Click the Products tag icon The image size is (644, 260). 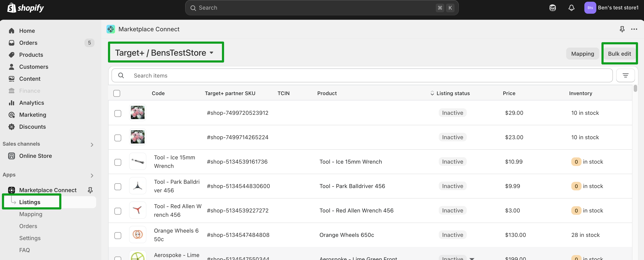(x=12, y=55)
